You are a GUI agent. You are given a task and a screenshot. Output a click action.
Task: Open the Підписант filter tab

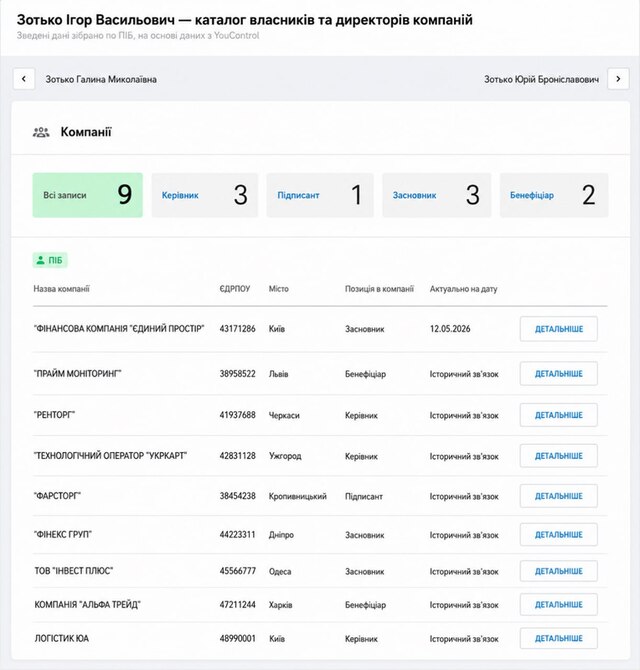pyautogui.click(x=320, y=195)
